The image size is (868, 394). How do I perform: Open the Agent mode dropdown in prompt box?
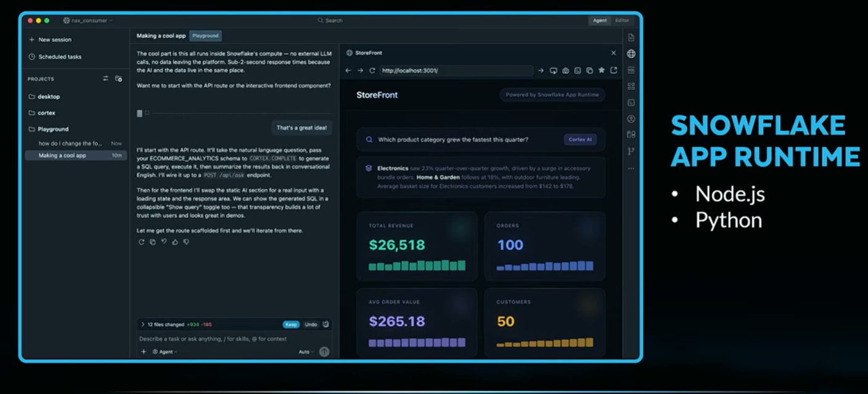(x=165, y=351)
